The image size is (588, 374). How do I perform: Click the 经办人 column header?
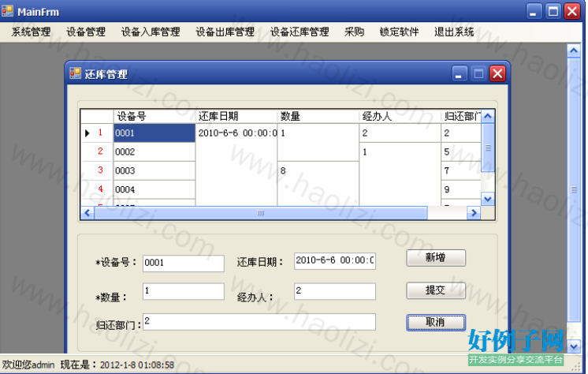[x=400, y=117]
